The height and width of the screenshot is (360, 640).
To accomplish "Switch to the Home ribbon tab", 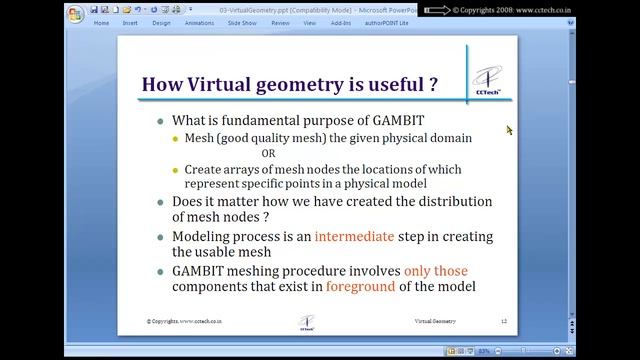I will [101, 23].
